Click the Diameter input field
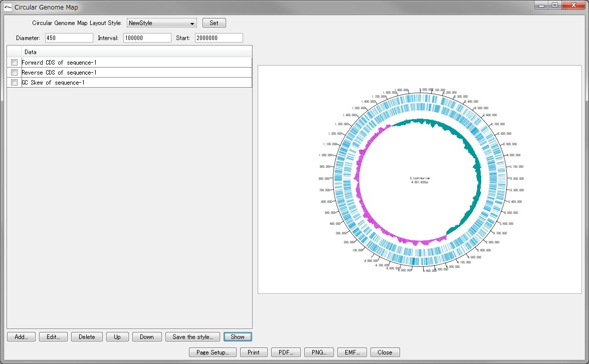This screenshot has height=364, width=589. (69, 38)
